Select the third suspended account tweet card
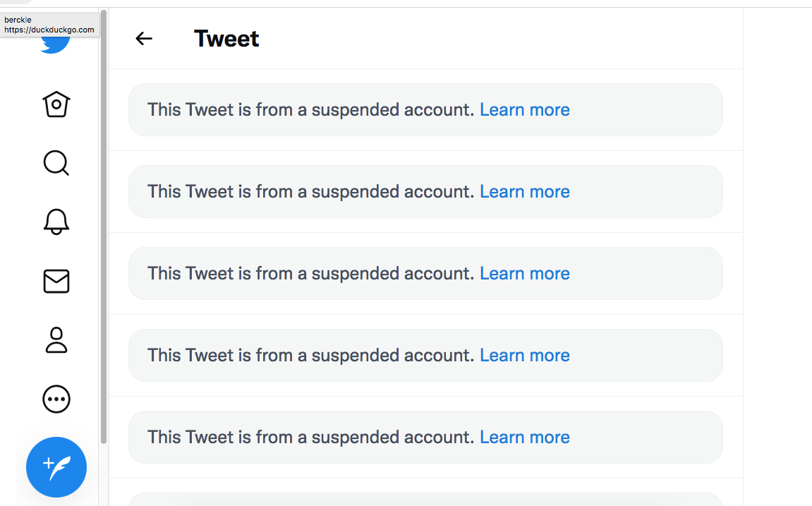 click(x=425, y=273)
